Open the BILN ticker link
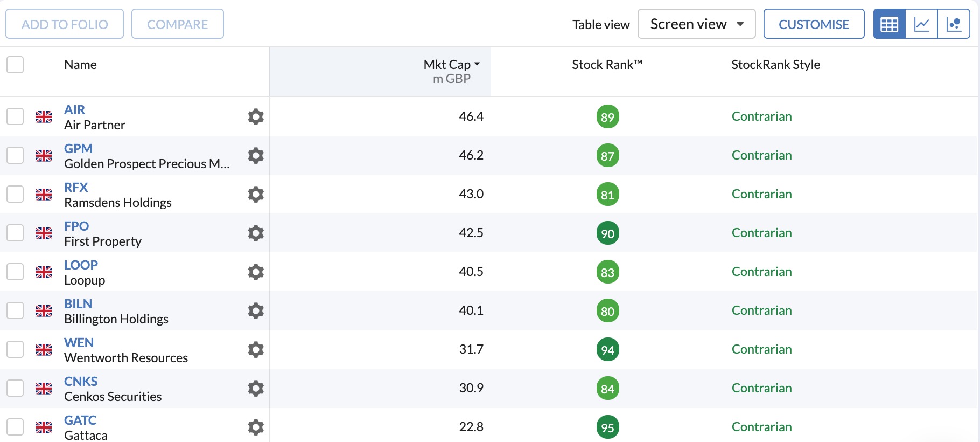Viewport: 980px width, 442px height. point(78,304)
